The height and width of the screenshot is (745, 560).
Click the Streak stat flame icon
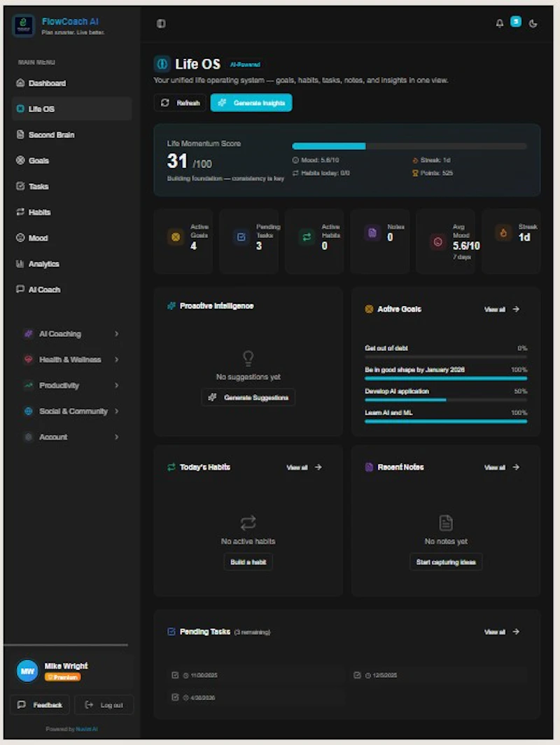(x=503, y=232)
